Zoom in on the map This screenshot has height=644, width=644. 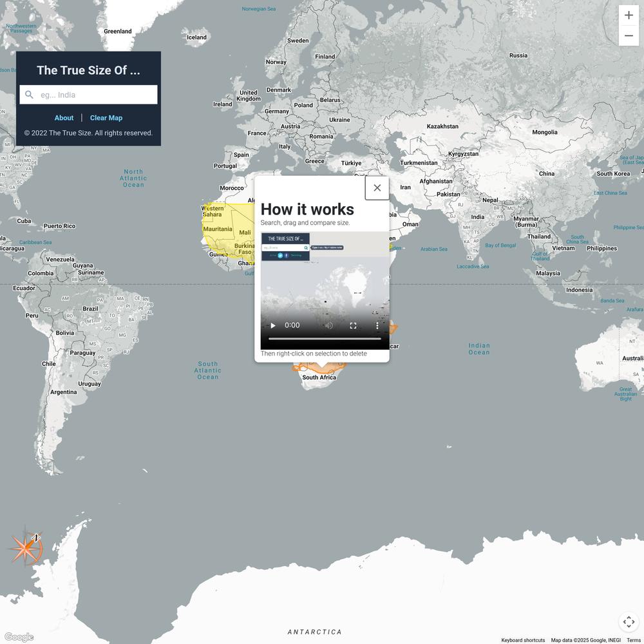(629, 15)
